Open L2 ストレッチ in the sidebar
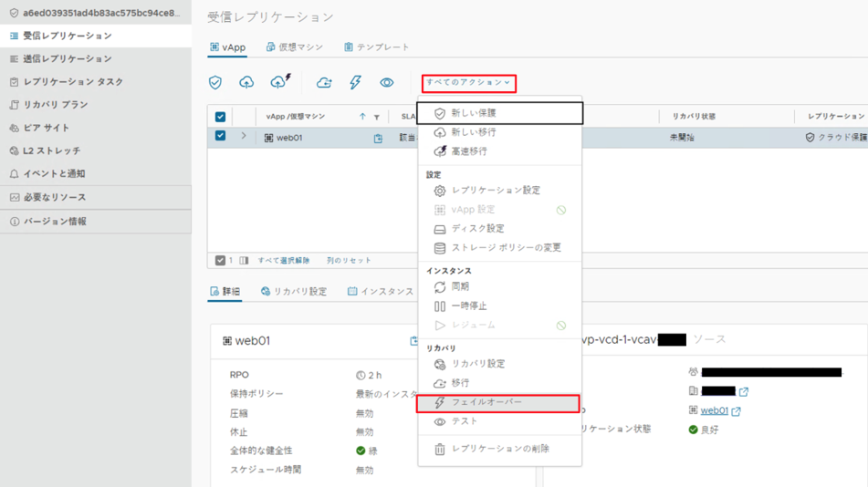 point(96,150)
